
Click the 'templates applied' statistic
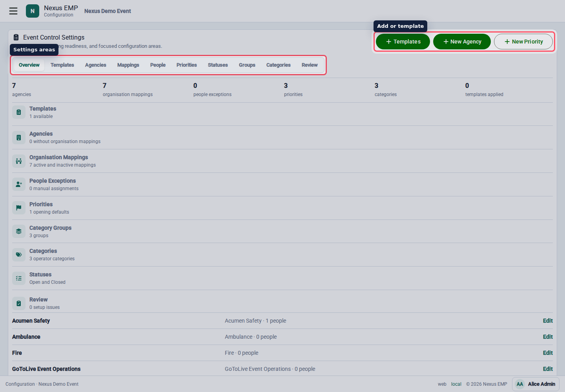(x=484, y=90)
